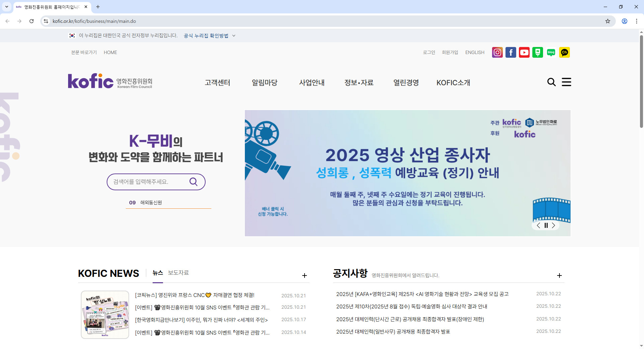Open the 정보•자료 menu
Image resolution: width=644 pixels, height=349 pixels.
point(359,83)
